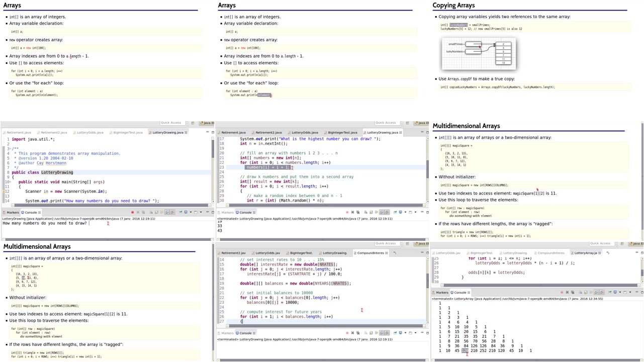Show hidden editor tabs list in LotteryArray frame

(x=607, y=253)
